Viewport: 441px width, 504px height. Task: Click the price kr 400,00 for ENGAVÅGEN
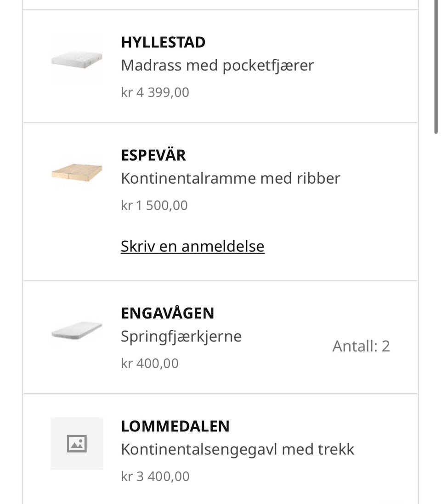150,363
